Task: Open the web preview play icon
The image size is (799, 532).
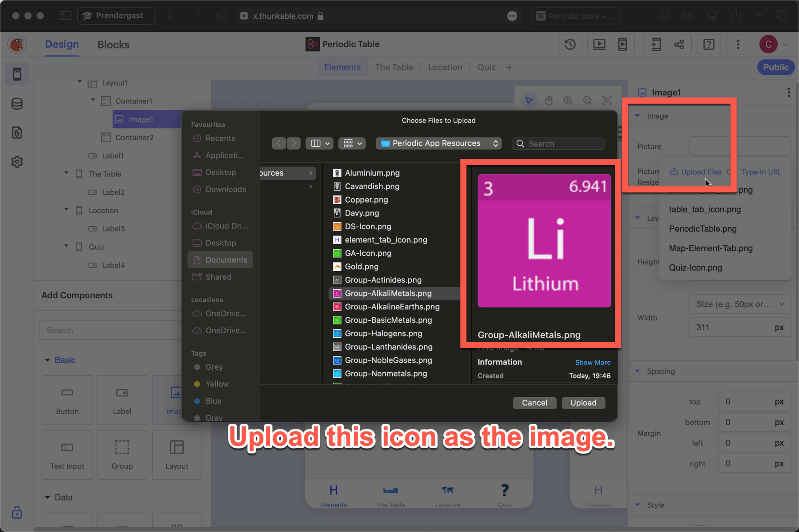Action: click(599, 45)
